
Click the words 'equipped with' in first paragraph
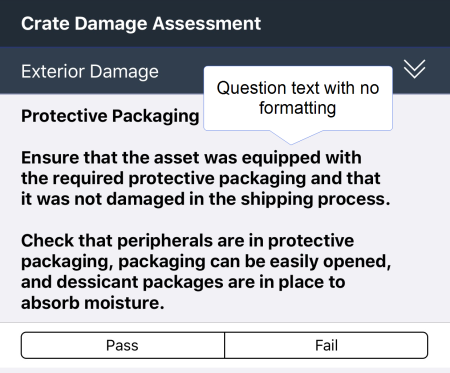pos(302,158)
